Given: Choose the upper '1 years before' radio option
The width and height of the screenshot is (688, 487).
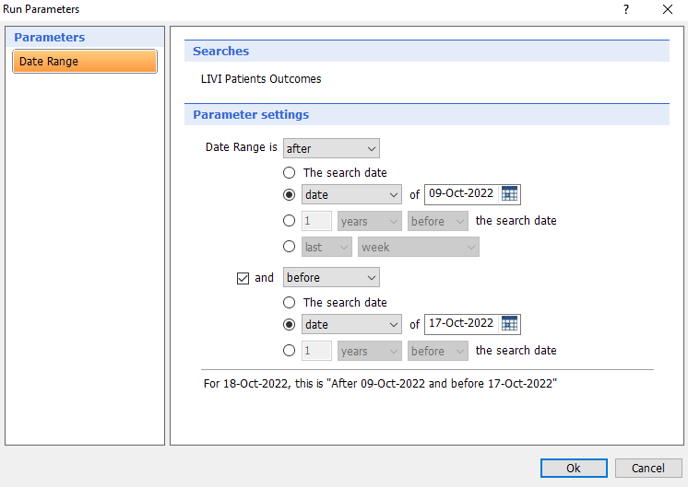Looking at the screenshot, I should tap(289, 221).
